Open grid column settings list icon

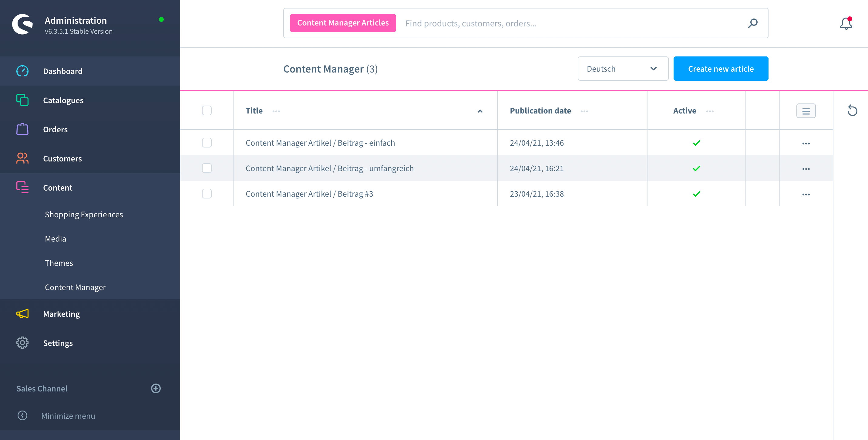[806, 111]
